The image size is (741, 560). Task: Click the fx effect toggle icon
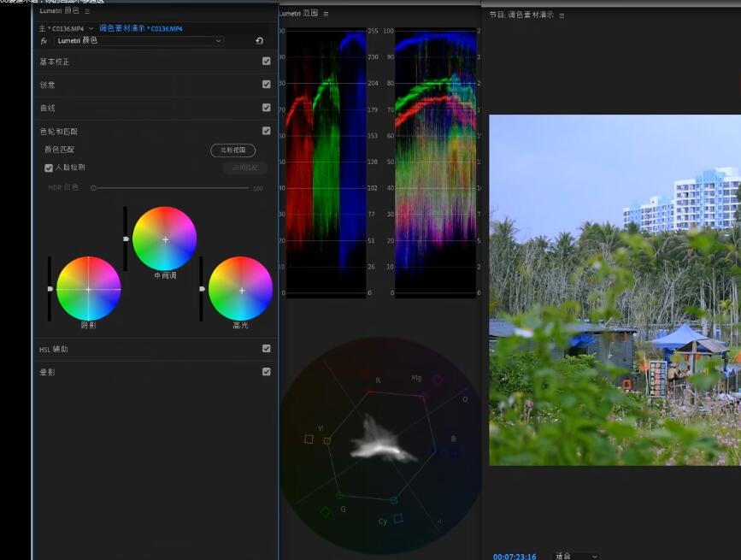[x=44, y=41]
